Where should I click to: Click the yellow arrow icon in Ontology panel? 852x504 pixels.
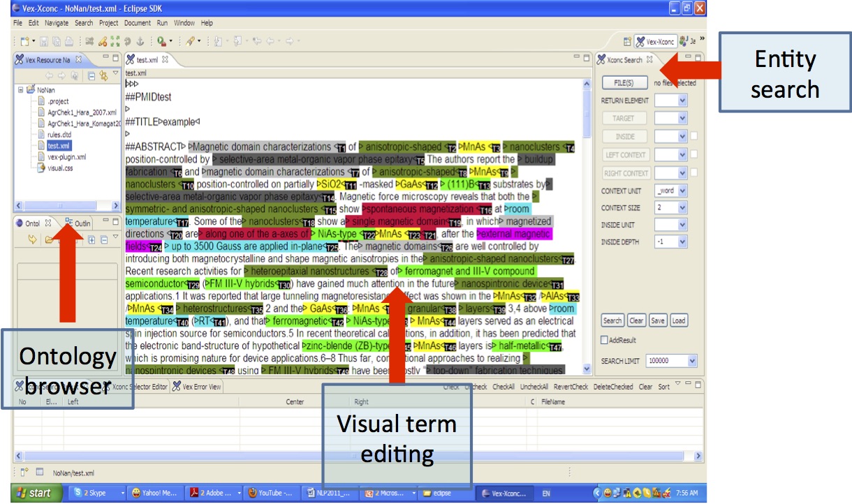pyautogui.click(x=32, y=239)
